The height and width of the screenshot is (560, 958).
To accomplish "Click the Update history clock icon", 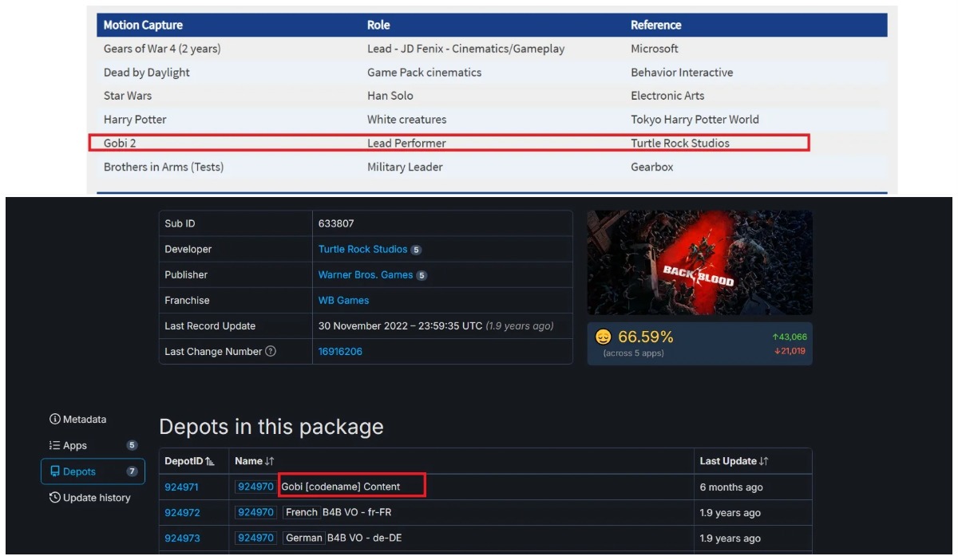I will [54, 498].
